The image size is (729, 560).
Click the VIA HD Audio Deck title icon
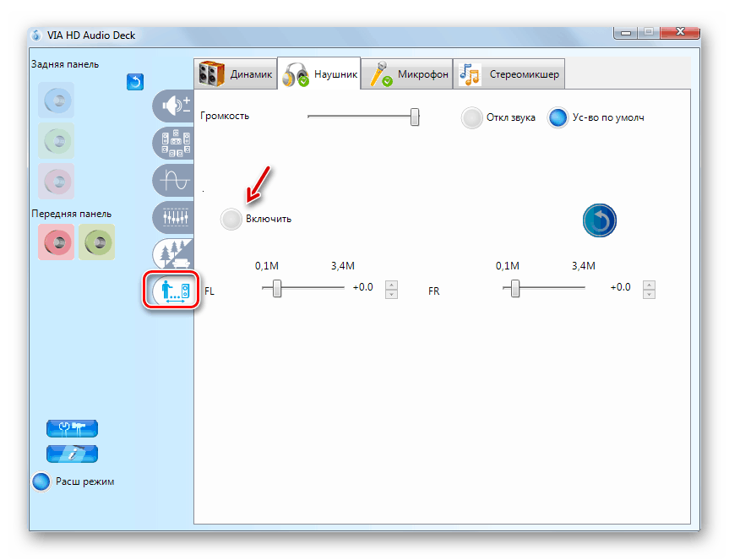pos(36,35)
